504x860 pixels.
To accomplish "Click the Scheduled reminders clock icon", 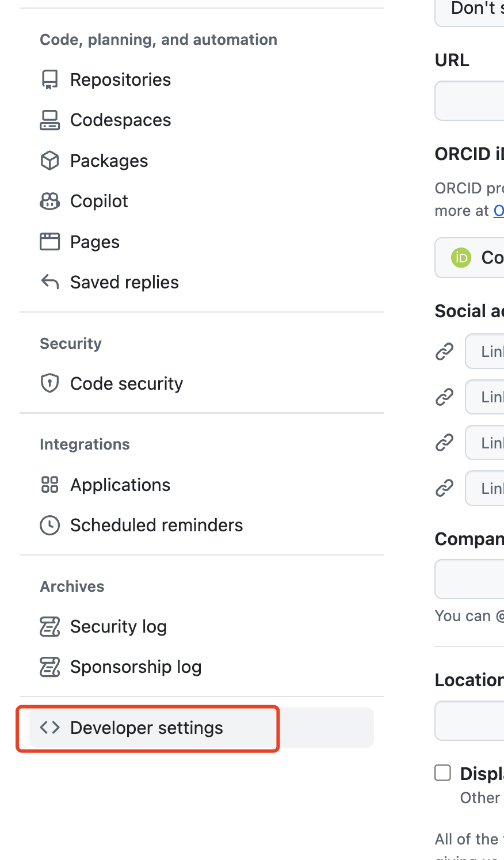I will pos(50,525).
